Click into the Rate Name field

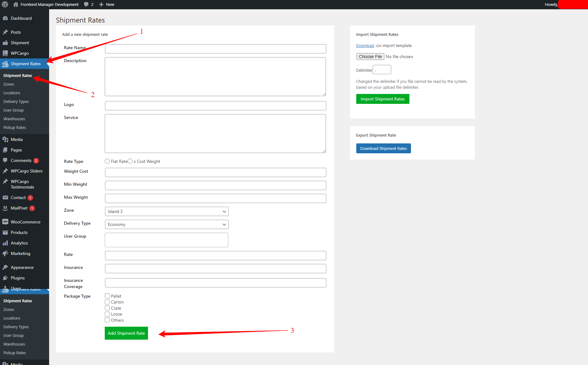tap(215, 49)
